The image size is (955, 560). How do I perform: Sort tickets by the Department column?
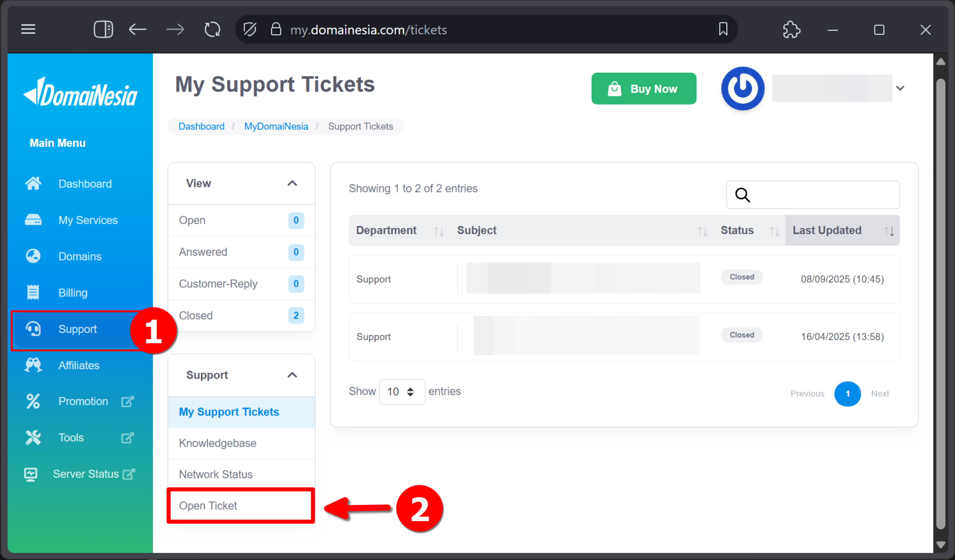[x=399, y=230]
